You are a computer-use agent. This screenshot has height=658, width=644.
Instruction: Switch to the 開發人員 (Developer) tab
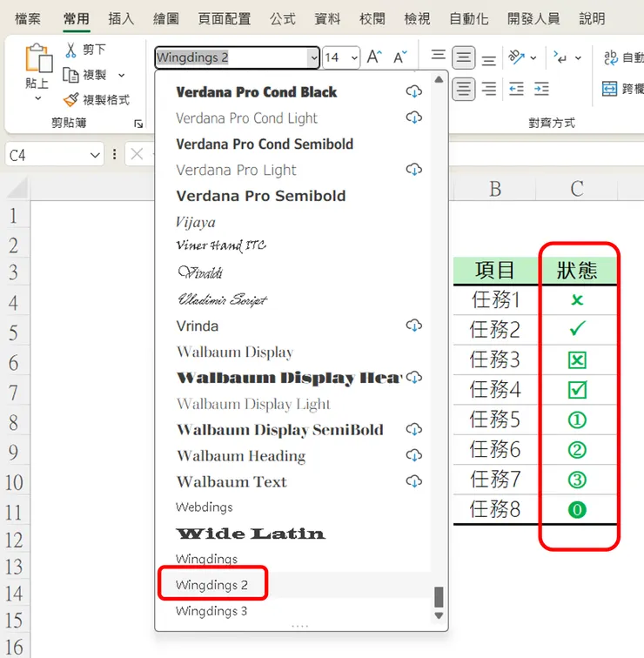533,19
